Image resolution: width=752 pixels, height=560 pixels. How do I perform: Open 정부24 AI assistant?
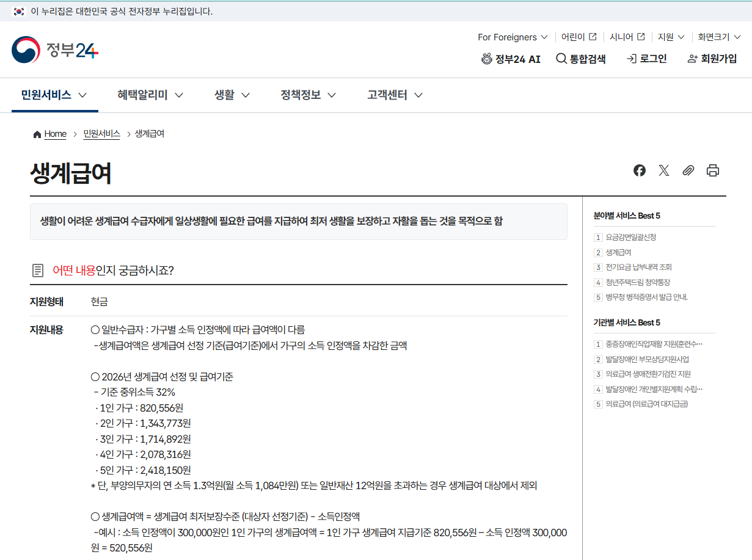[511, 59]
